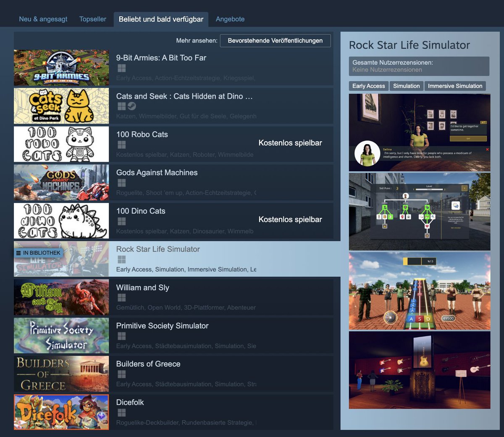The height and width of the screenshot is (437, 504).
Task: Click the IN BIBLIOTHEK library badge
Action: coord(38,253)
